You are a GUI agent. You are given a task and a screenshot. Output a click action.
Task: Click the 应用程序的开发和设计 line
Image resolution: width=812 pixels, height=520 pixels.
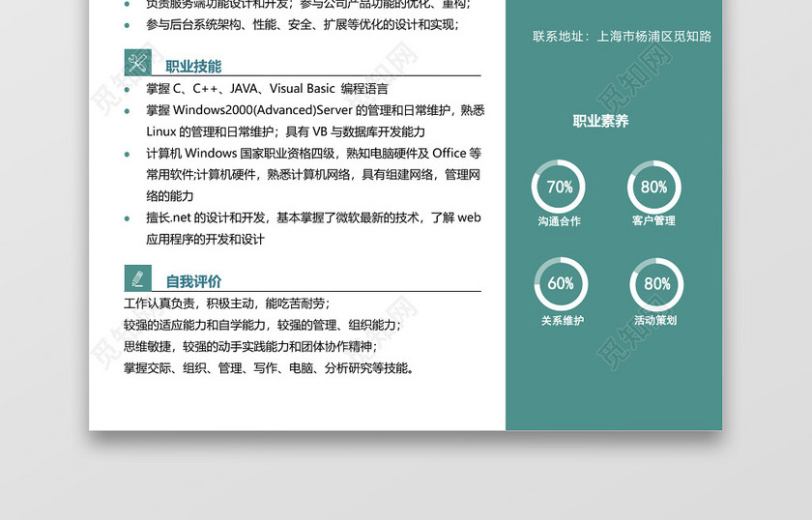click(x=205, y=240)
